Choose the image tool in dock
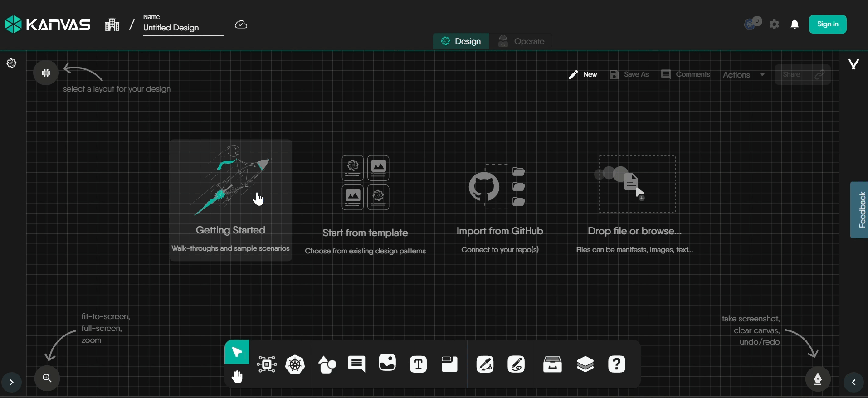868x398 pixels. tap(387, 363)
